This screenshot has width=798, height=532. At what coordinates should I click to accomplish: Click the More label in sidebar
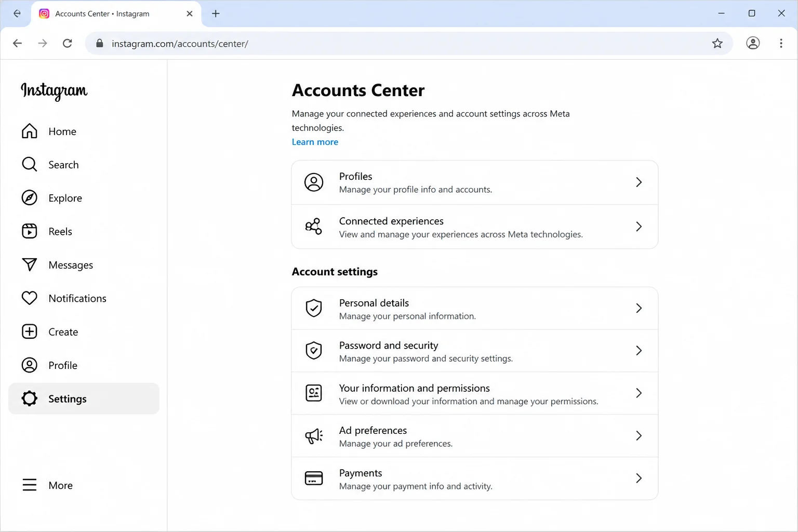point(61,485)
